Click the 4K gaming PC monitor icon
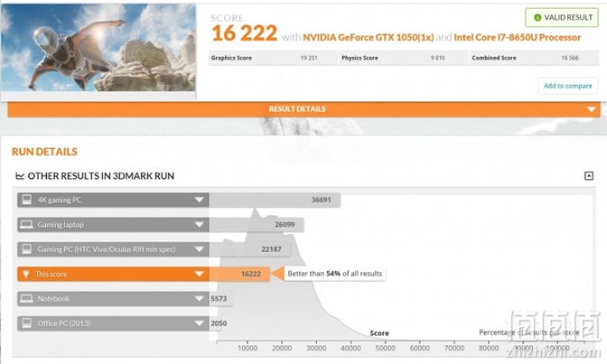Viewport: 607px width, 364px height. tap(27, 200)
